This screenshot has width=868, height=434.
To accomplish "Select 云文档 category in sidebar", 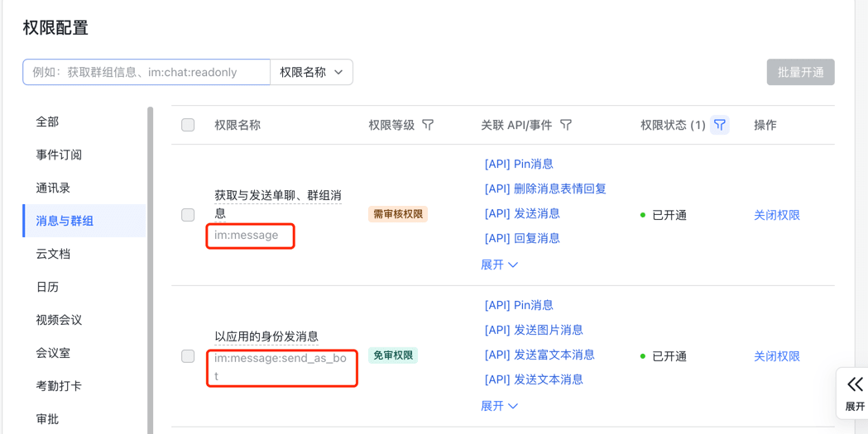I will click(x=53, y=254).
